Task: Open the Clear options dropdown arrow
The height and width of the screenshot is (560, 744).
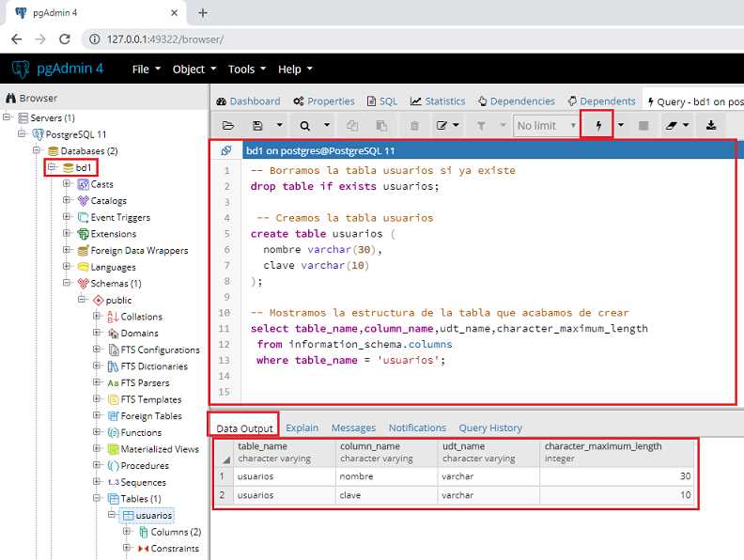Action: 686,125
